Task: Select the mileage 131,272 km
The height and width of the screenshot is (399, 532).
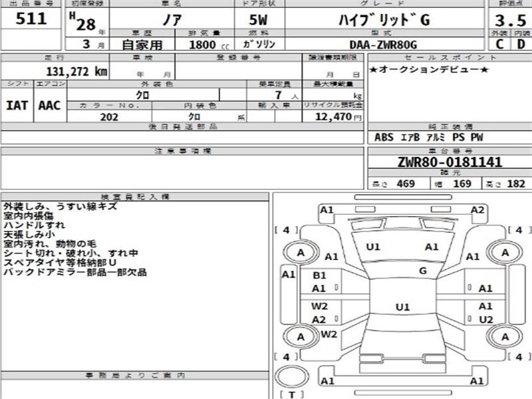Action: pos(76,72)
